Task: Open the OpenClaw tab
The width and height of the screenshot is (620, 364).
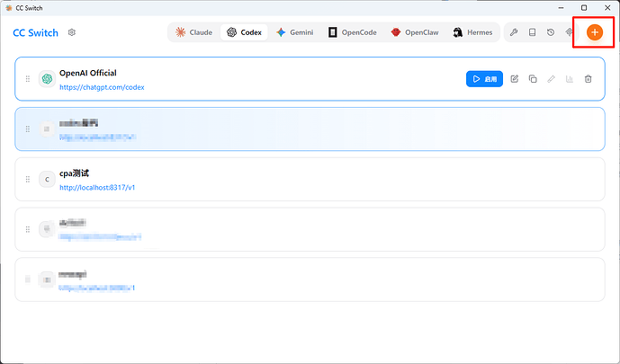Action: click(415, 32)
